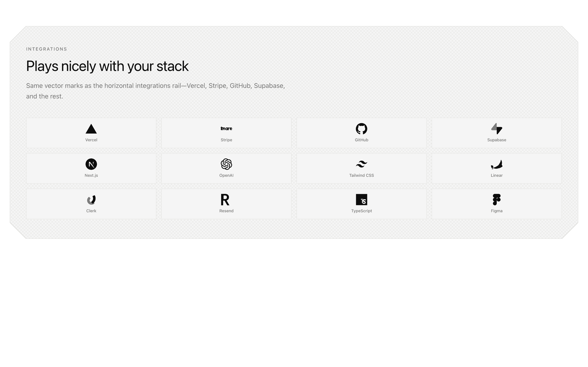Select the Stripe integration icon
This screenshot has width=588, height=367.
(226, 128)
